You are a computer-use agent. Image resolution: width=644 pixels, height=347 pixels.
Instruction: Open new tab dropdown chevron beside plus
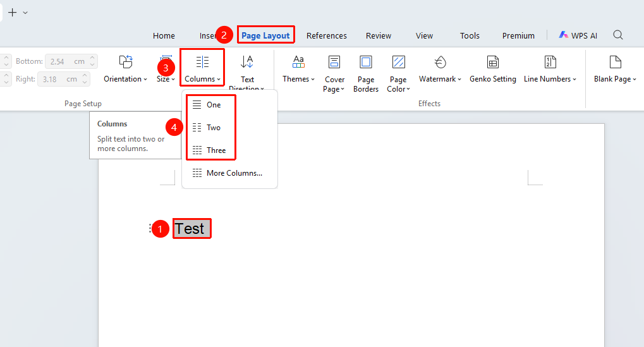[25, 13]
